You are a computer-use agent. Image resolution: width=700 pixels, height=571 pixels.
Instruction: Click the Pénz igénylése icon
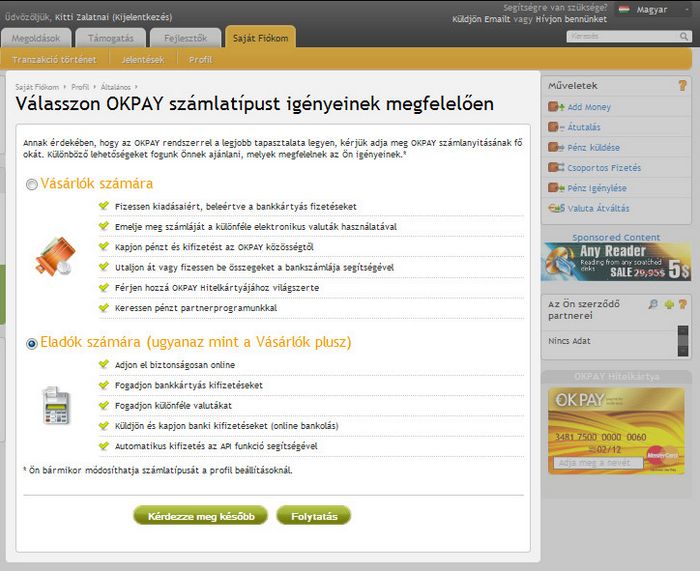(556, 188)
